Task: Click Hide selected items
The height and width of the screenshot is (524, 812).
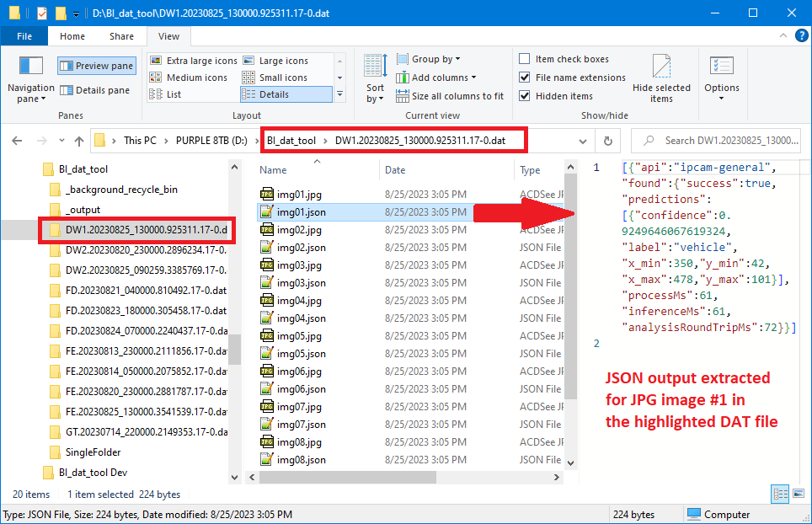Action: 661,78
